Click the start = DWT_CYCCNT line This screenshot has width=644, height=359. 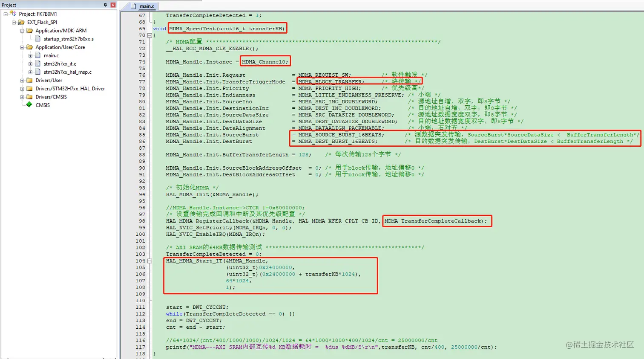tap(197, 307)
